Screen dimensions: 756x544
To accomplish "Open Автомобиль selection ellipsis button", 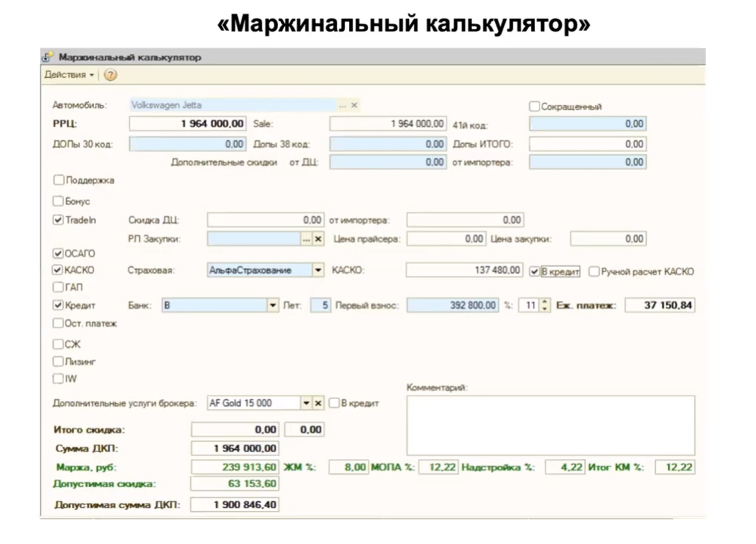I will (343, 105).
